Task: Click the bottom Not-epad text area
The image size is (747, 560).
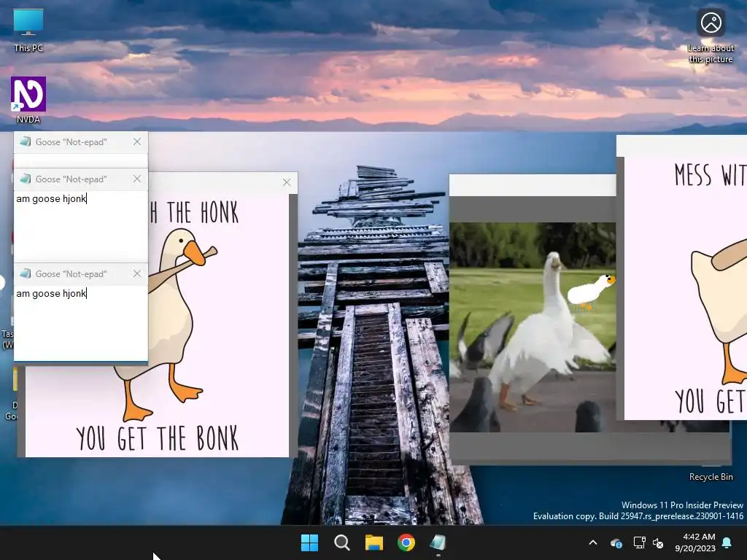Action: 81,323
